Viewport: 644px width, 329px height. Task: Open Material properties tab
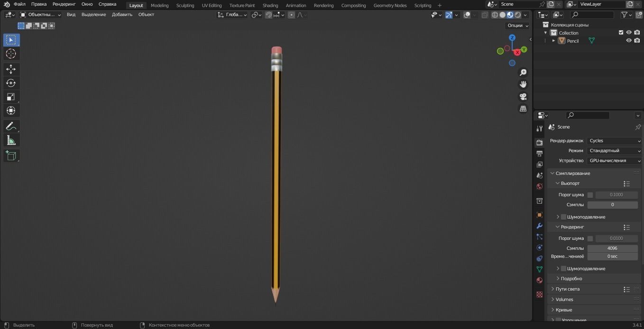[x=539, y=280]
